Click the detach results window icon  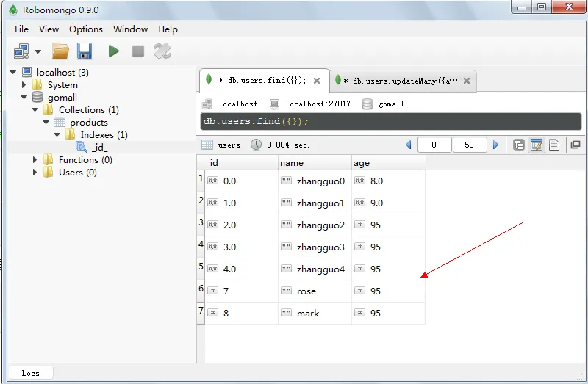[576, 145]
